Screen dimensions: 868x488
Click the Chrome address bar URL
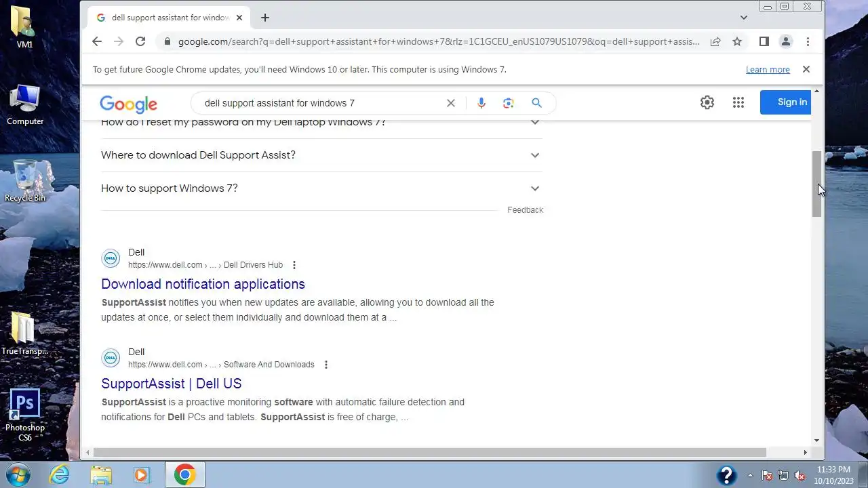[438, 41]
